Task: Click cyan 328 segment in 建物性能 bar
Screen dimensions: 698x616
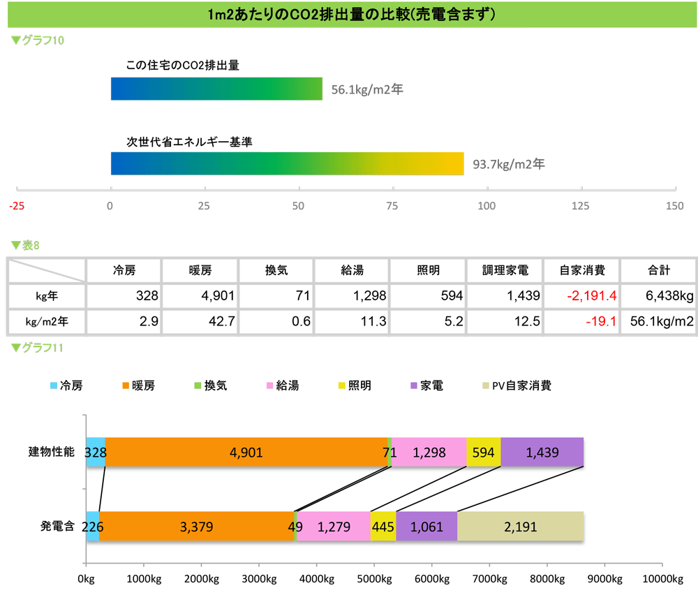Action: coord(96,452)
